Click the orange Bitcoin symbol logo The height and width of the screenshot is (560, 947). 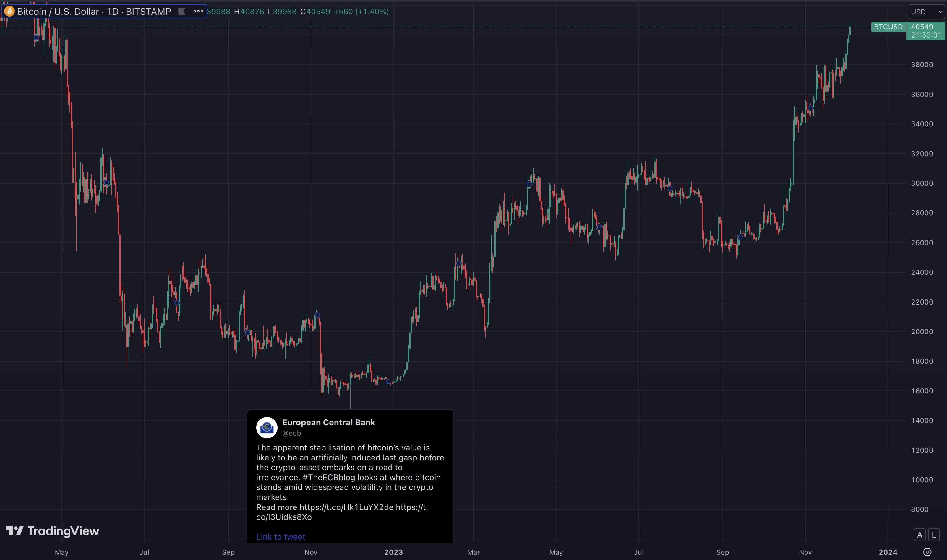pos(9,11)
